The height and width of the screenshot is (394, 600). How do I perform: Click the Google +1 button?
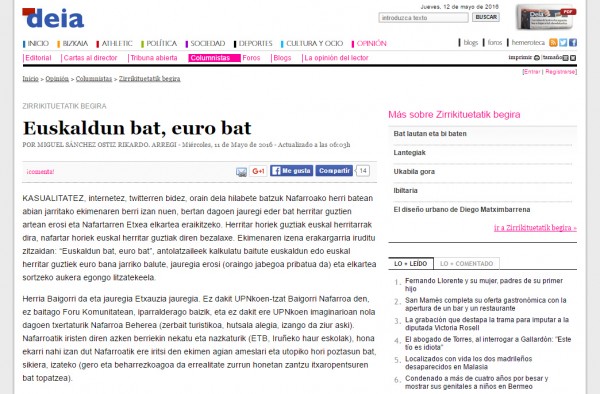258,171
